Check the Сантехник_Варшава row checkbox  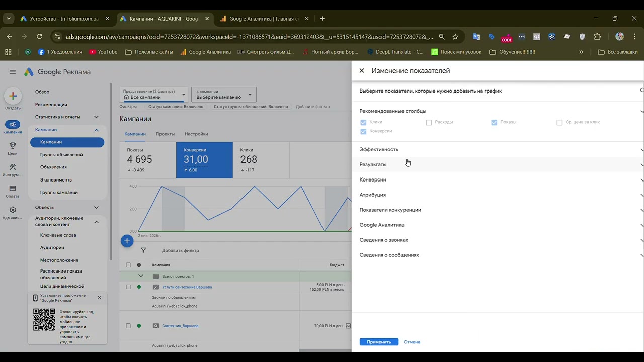click(x=128, y=326)
